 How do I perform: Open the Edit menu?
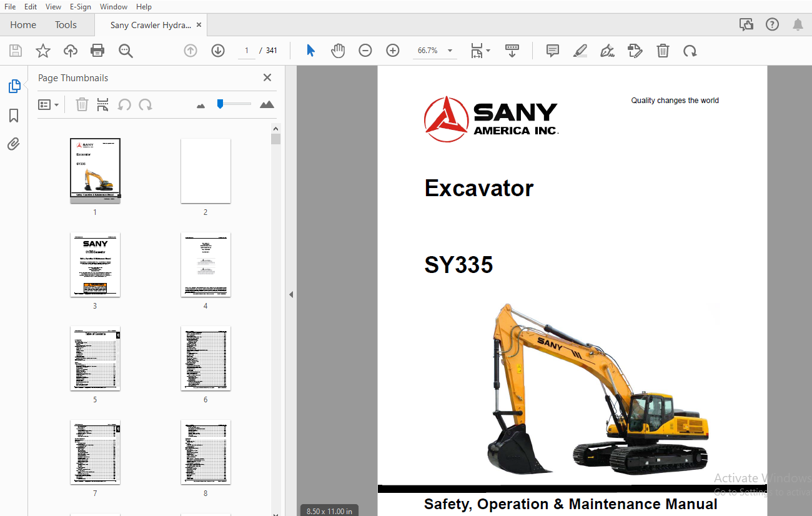(x=31, y=6)
